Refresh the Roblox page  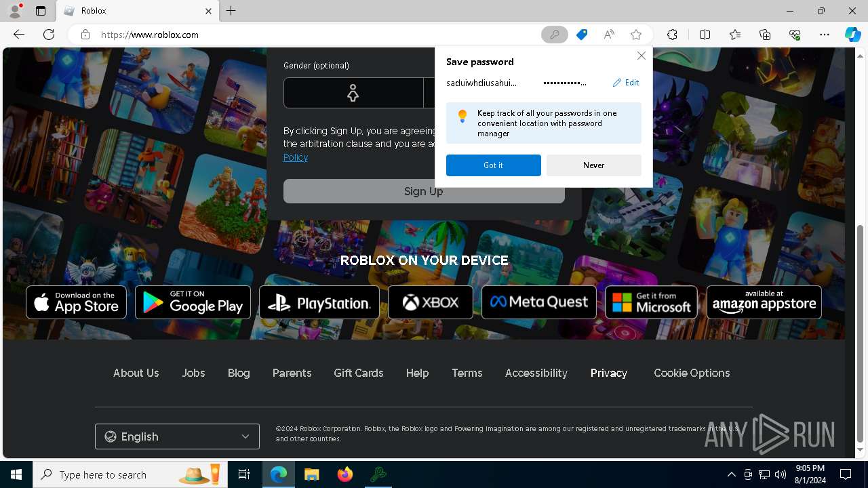point(49,35)
